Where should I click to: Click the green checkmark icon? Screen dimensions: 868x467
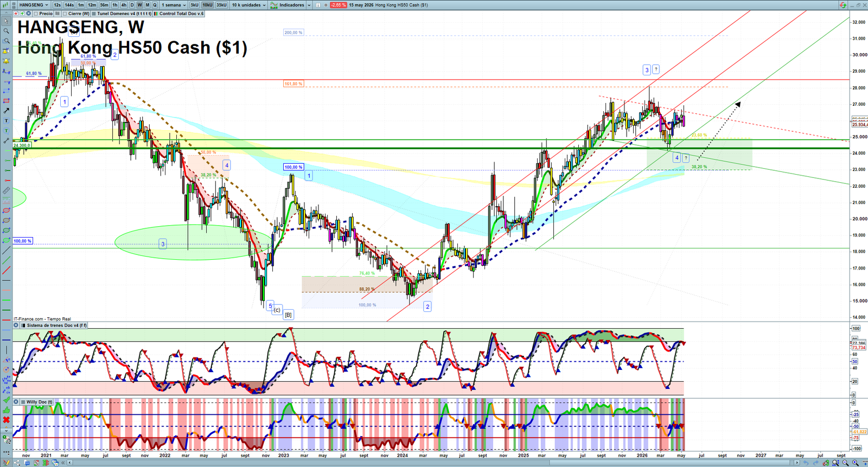6,400
